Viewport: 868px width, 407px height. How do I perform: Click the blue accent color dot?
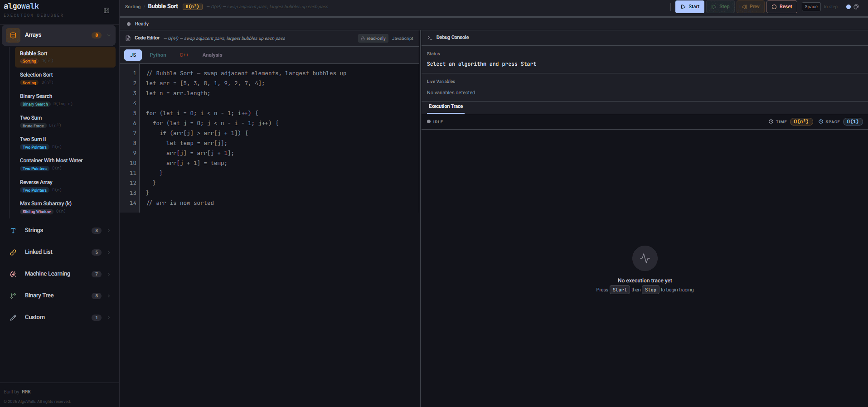pyautogui.click(x=849, y=7)
